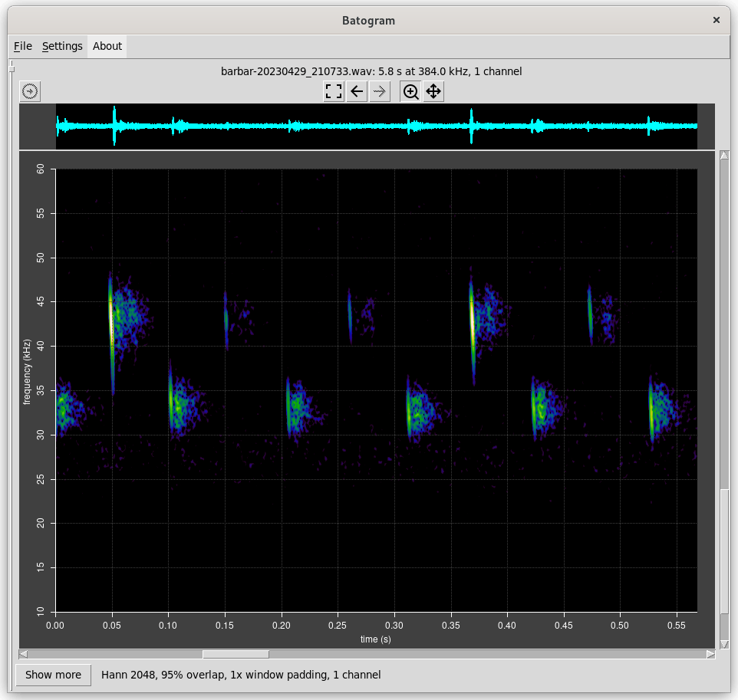Click the horizontal scrollbar thumb
The image size is (738, 700).
(x=236, y=654)
